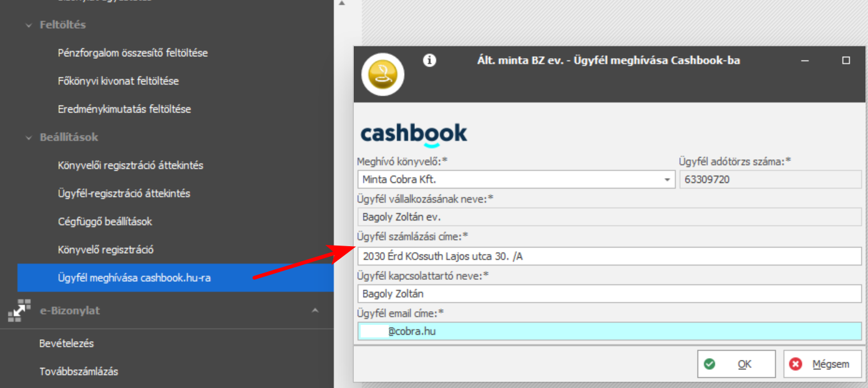Open Könyvelő regisztráció
The height and width of the screenshot is (388, 868).
(105, 250)
